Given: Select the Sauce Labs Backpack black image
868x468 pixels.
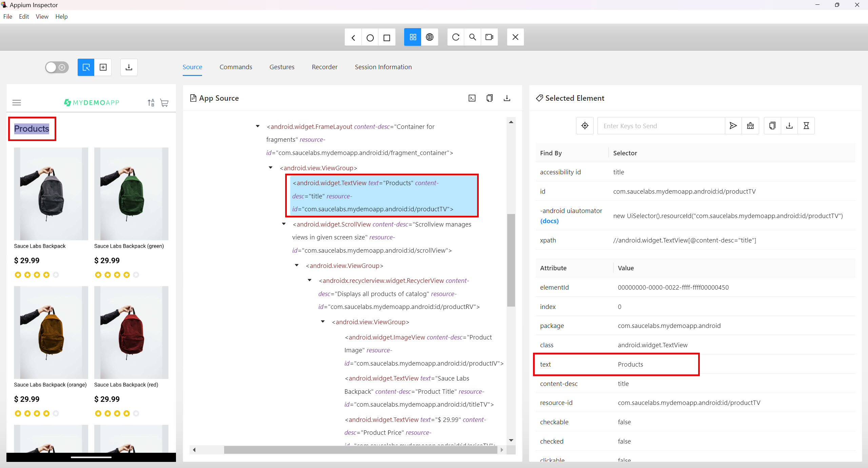Looking at the screenshot, I should coord(51,194).
